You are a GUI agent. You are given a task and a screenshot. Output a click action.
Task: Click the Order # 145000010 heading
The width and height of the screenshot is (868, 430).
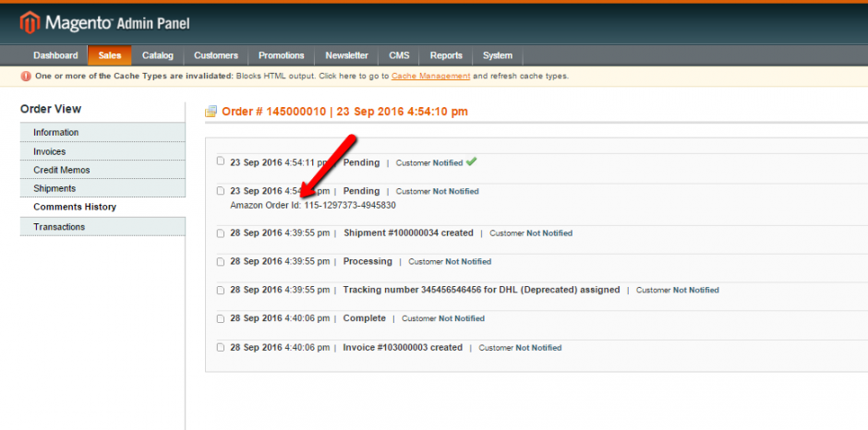pos(344,112)
